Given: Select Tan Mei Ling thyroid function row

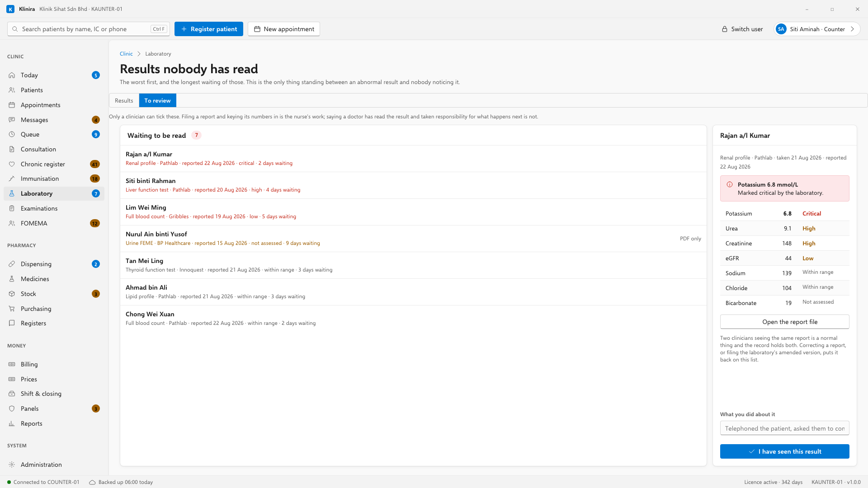Looking at the screenshot, I should coord(413,265).
